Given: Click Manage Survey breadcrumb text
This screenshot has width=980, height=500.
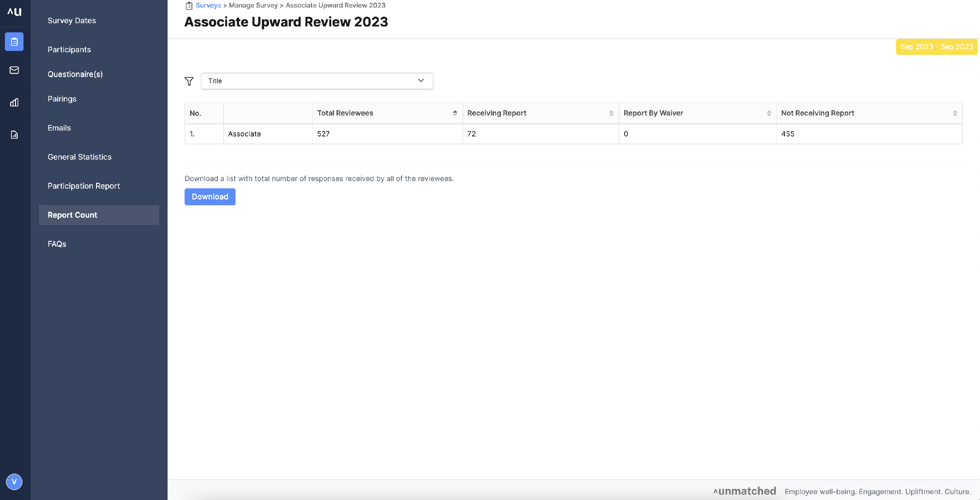Looking at the screenshot, I should point(253,5).
